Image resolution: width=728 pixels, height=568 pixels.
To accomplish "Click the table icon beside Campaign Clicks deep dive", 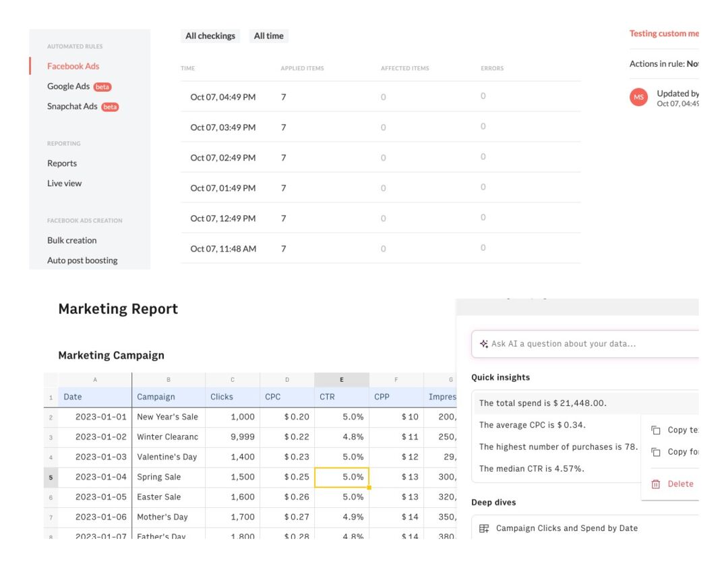I will click(484, 528).
